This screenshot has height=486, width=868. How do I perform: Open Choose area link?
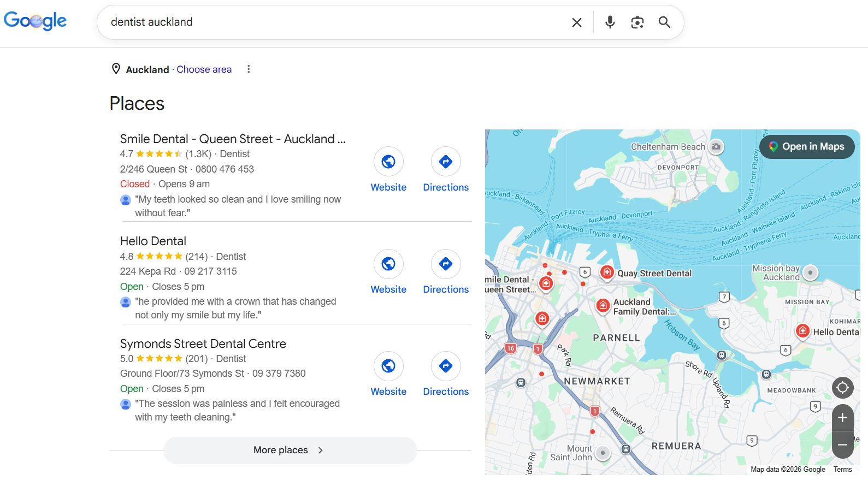(204, 69)
